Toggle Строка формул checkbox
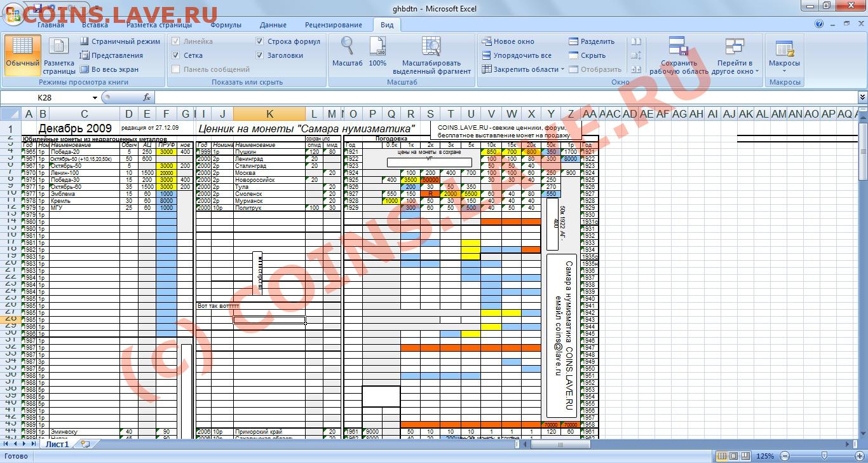The image size is (868, 463). [x=260, y=41]
